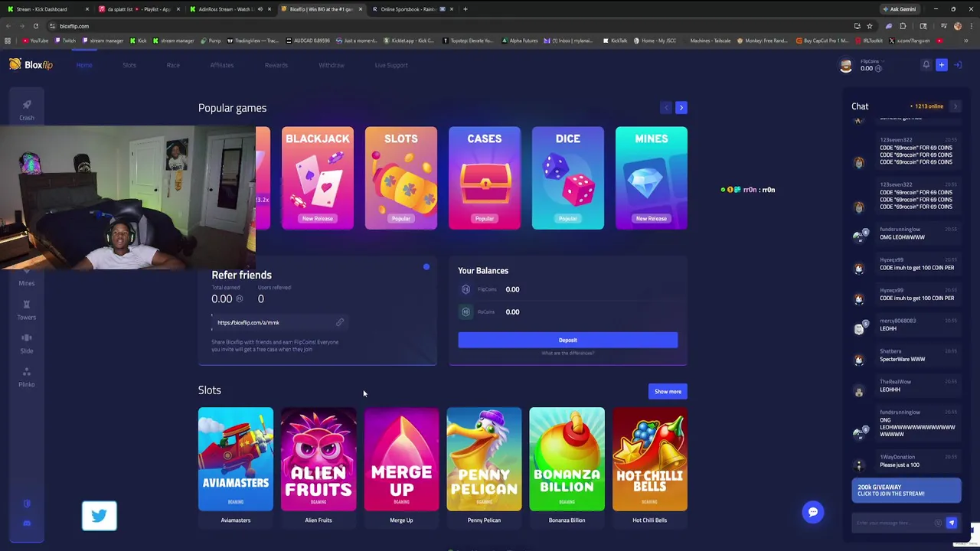Image resolution: width=980 pixels, height=551 pixels.
Task: Bookmark this page star icon
Action: 870,26
